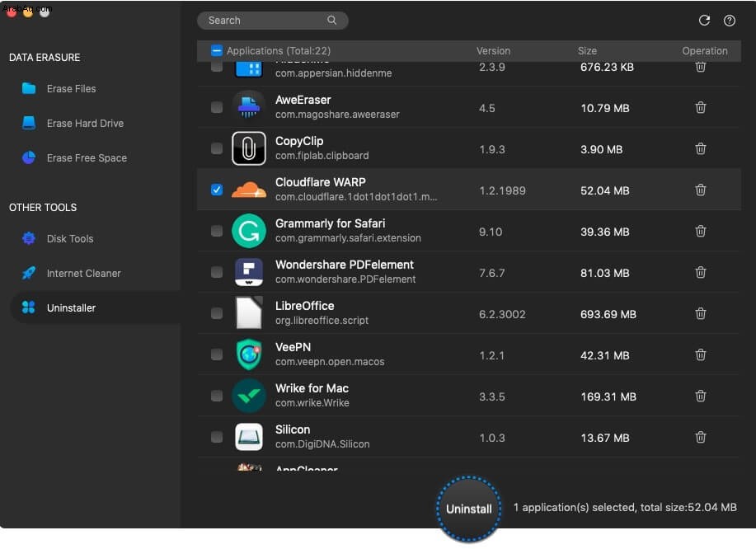Click the Operation column header
756x549 pixels.
point(704,50)
